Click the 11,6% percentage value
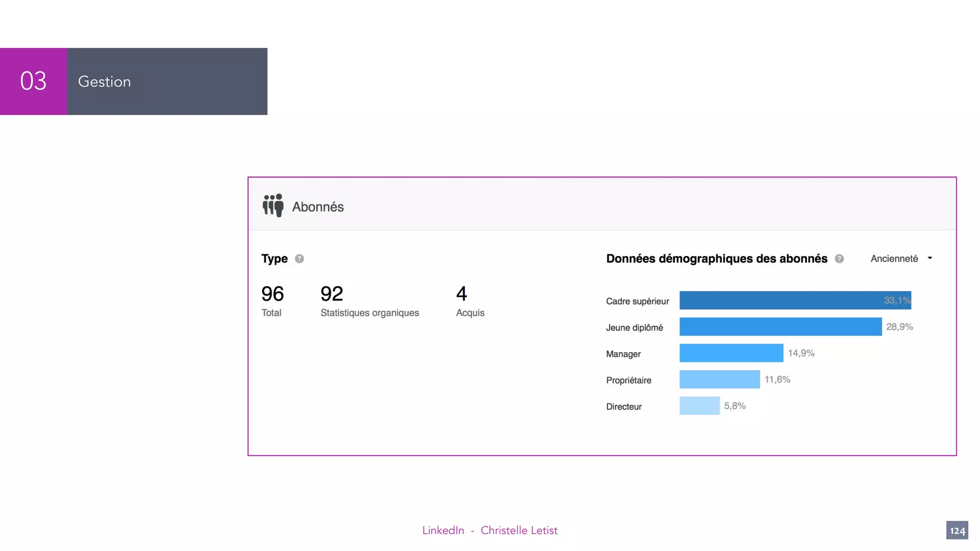 click(777, 379)
